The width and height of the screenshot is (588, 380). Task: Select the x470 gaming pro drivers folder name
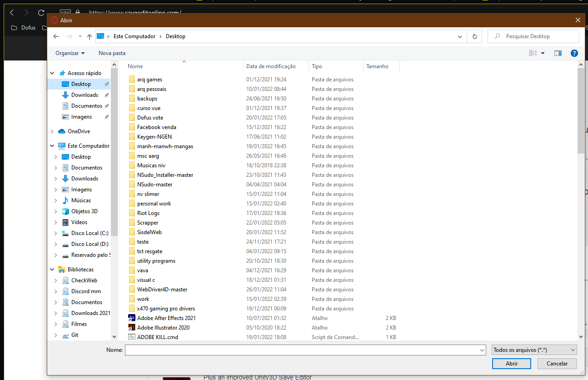pos(166,309)
